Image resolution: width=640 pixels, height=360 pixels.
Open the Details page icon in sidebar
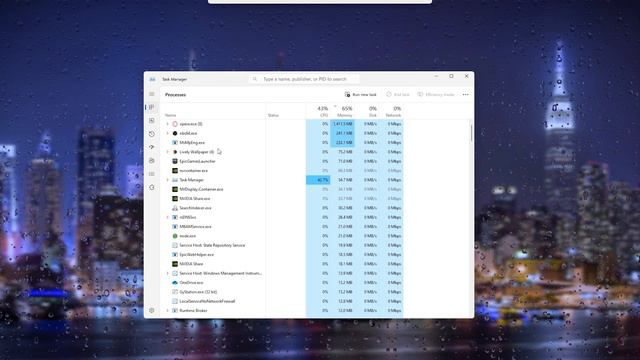[152, 174]
